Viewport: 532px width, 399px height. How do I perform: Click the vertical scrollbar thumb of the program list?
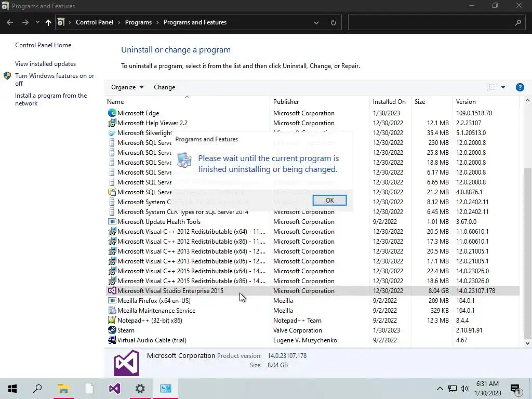click(527, 253)
